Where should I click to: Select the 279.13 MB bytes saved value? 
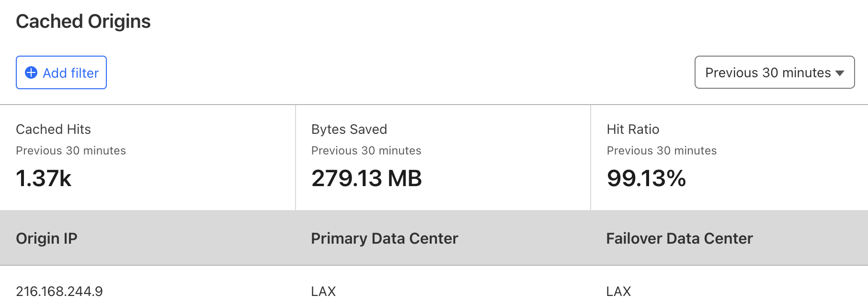click(366, 178)
